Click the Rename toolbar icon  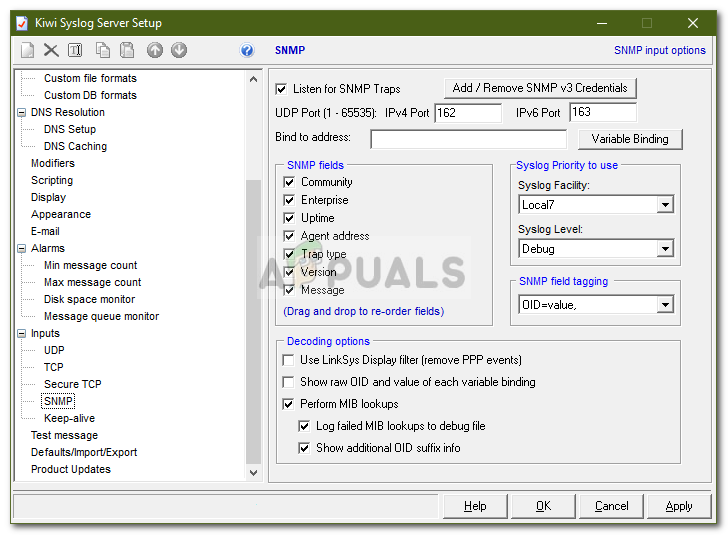75,50
